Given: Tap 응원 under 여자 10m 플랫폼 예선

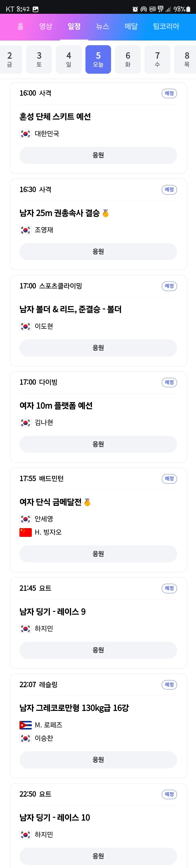Looking at the screenshot, I should (98, 444).
